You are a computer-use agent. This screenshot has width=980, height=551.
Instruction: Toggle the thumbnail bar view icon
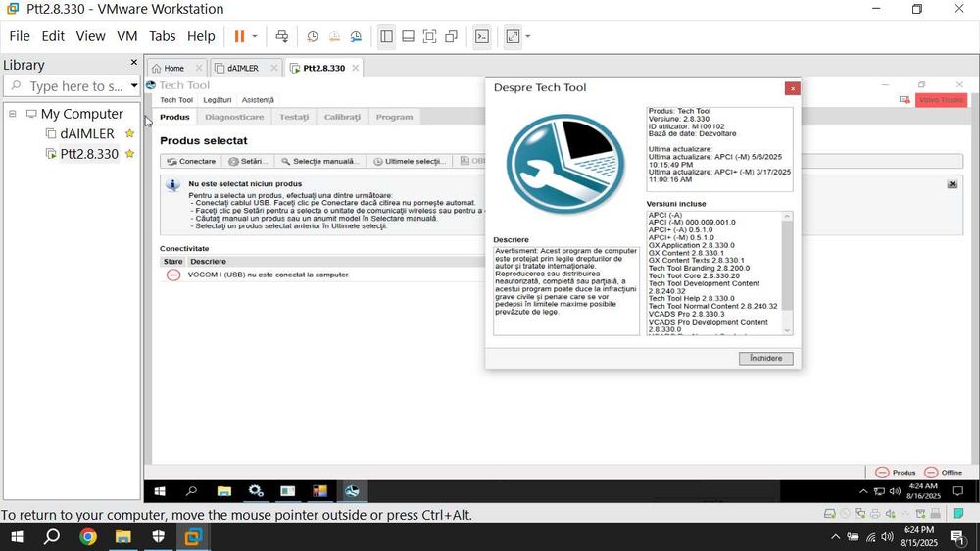(x=408, y=36)
